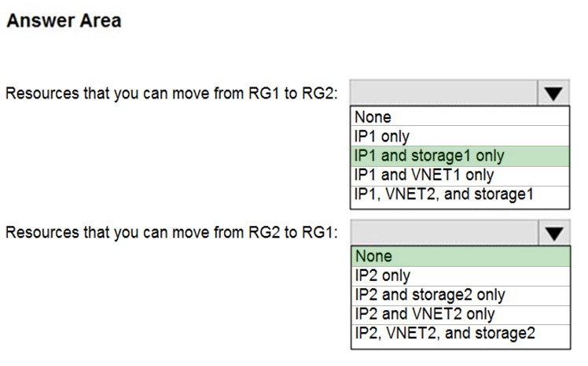Screen dimensions: 588x366
Task: Pick IP1 and VNET1 only
Action: point(460,174)
